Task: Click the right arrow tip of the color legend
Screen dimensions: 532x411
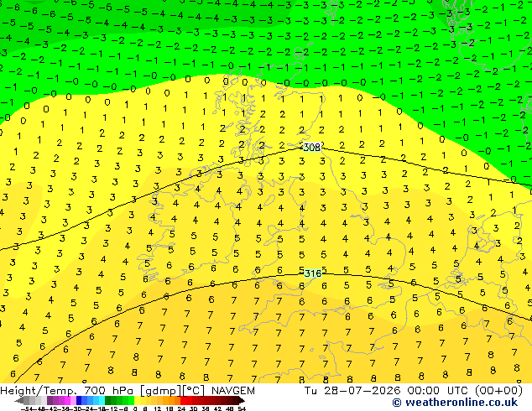Action: click(242, 400)
